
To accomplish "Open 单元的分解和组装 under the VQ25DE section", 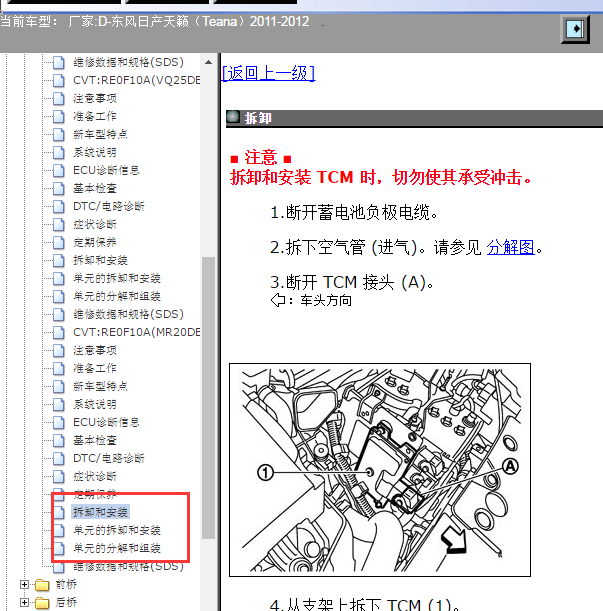I will [117, 296].
